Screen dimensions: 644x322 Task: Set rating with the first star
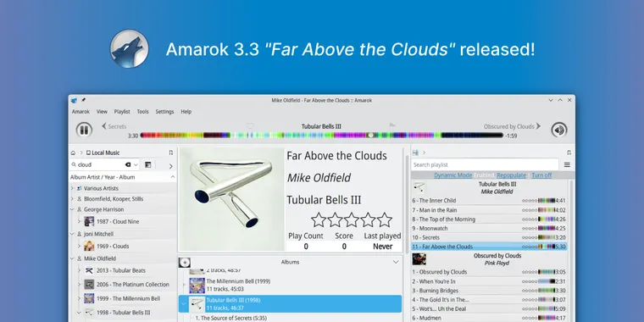coord(319,219)
